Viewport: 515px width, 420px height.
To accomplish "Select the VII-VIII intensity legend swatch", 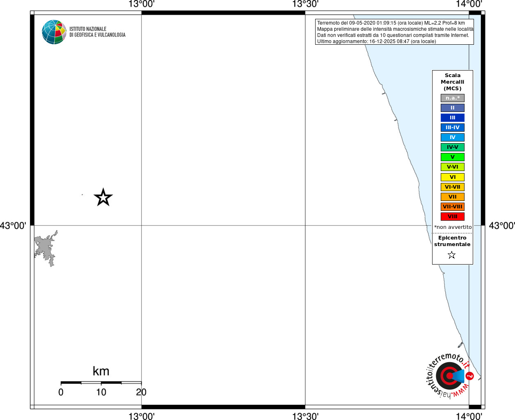I will click(x=453, y=207).
